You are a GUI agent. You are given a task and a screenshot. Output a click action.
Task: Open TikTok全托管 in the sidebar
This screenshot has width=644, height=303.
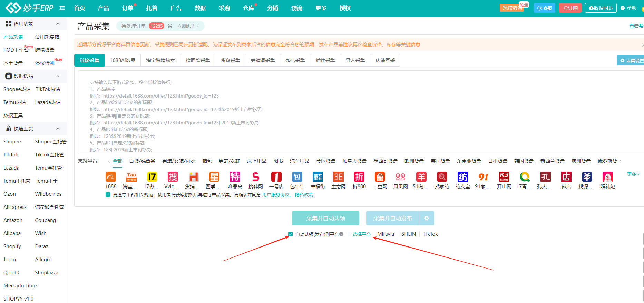(49, 155)
